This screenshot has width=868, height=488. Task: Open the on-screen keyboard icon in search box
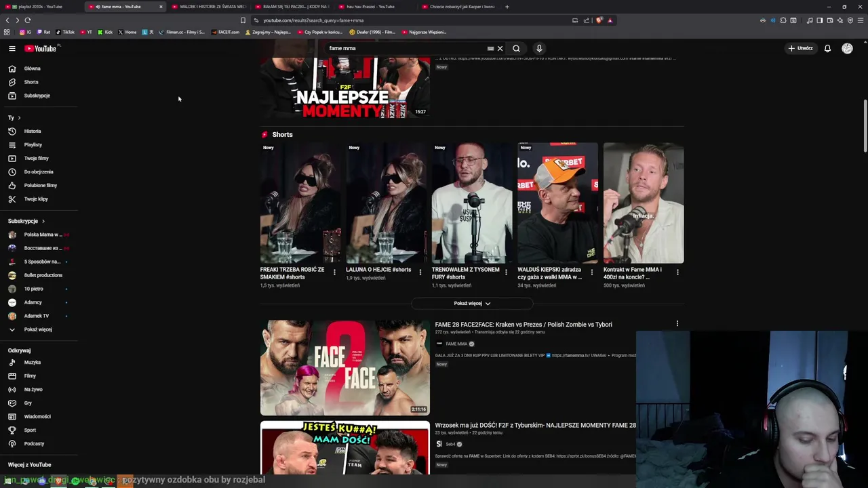pyautogui.click(x=490, y=48)
